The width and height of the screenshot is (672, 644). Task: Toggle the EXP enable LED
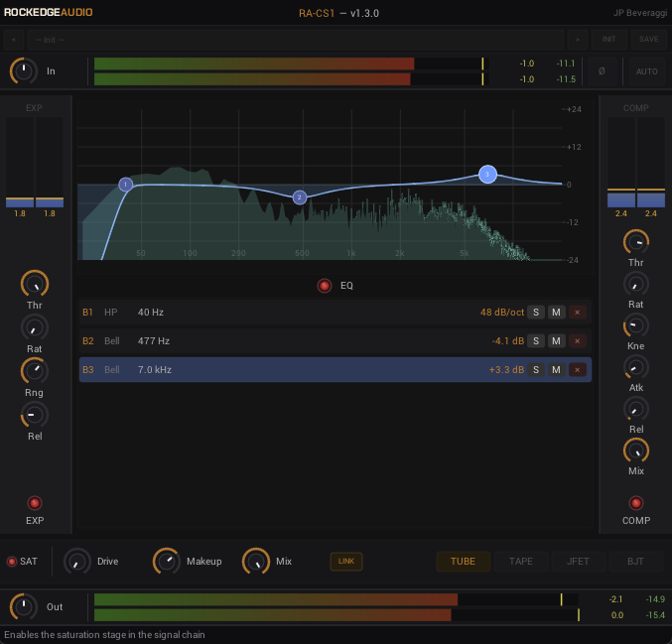coord(35,503)
